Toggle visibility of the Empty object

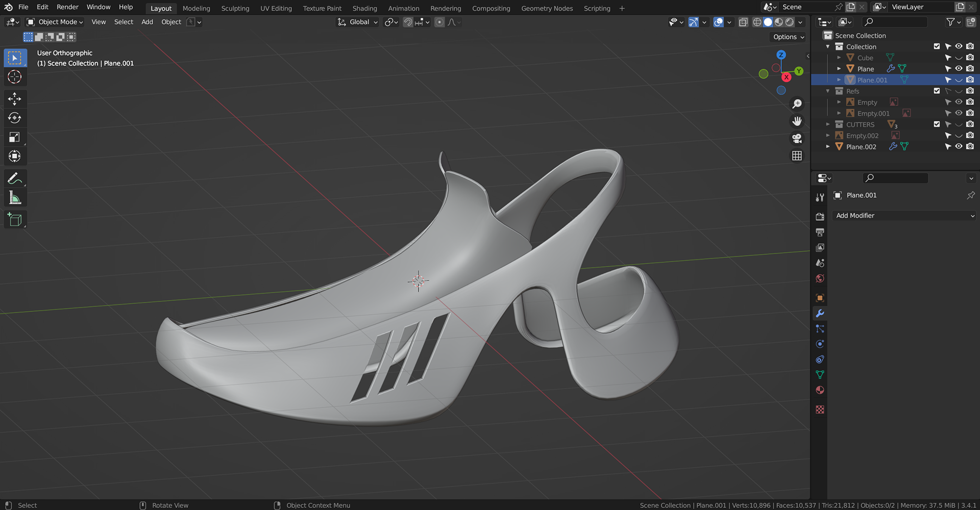(959, 102)
